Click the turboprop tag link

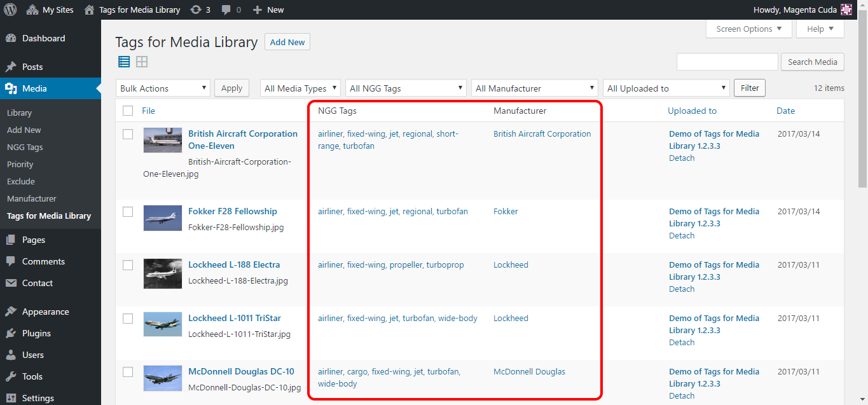point(445,264)
